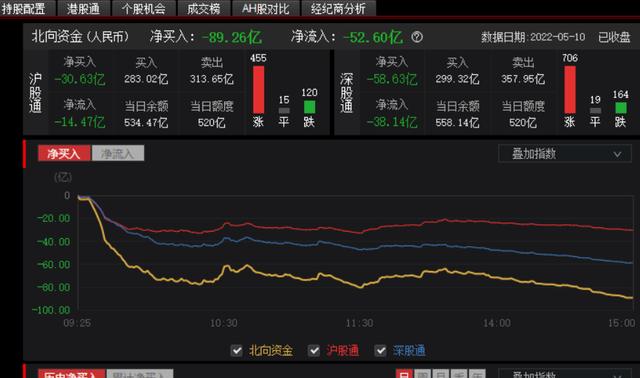Click the 09:25 time axis label
640x378 pixels.
coord(77,323)
